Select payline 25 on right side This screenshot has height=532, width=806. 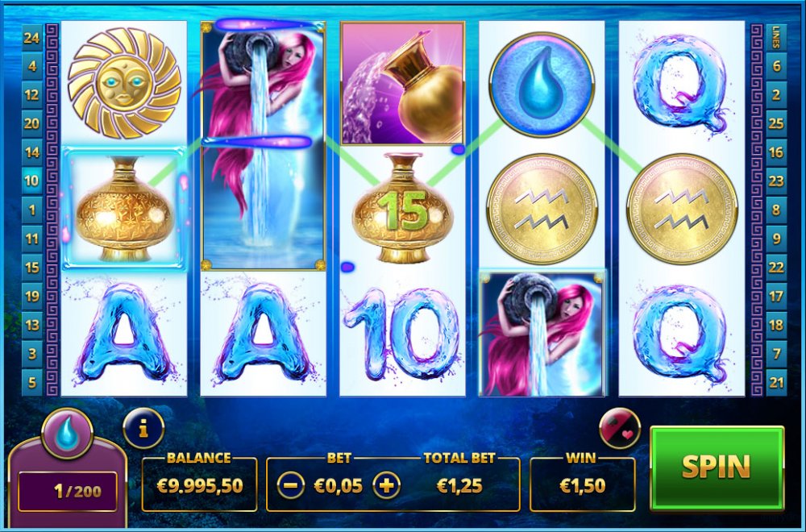[x=776, y=123]
